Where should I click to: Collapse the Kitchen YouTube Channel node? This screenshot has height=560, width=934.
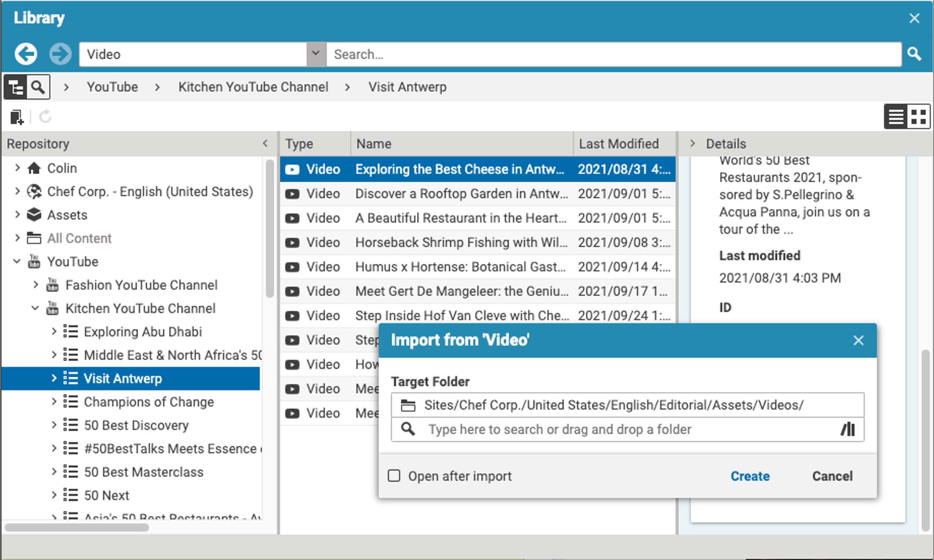click(x=35, y=308)
